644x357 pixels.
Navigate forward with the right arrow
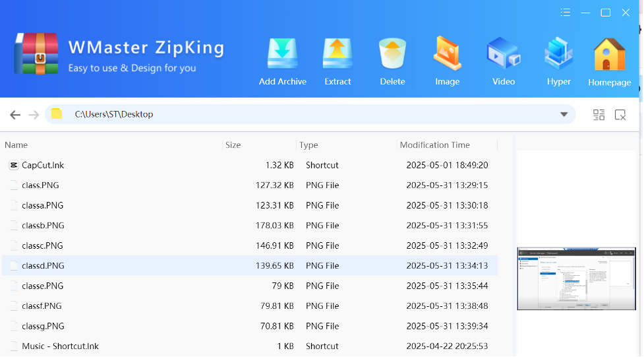pos(34,115)
